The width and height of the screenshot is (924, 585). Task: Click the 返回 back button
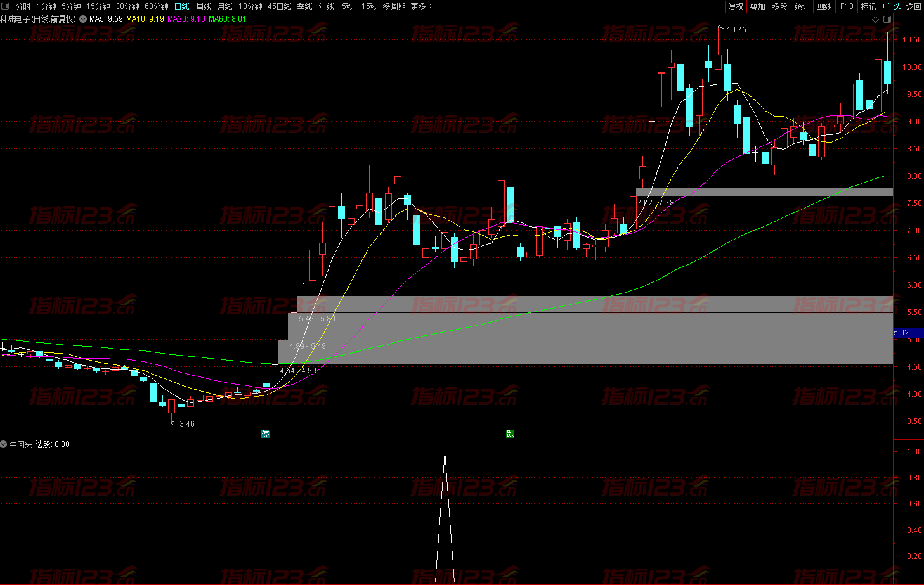point(914,6)
